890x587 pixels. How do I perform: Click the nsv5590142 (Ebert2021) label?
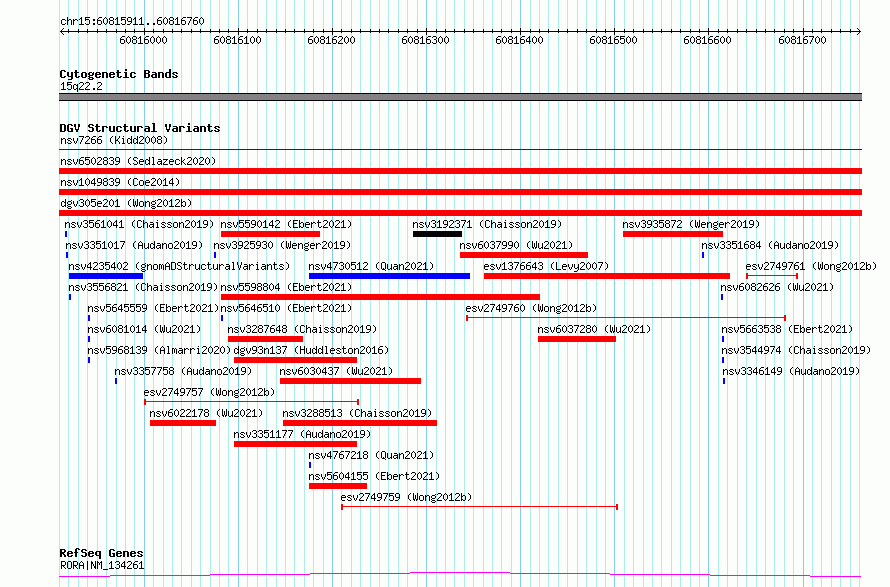(286, 224)
